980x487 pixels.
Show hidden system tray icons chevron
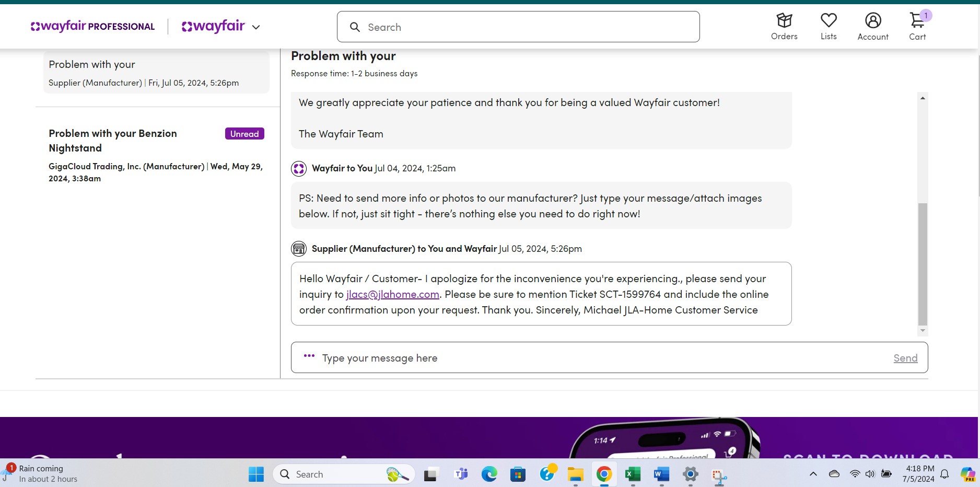(813, 474)
